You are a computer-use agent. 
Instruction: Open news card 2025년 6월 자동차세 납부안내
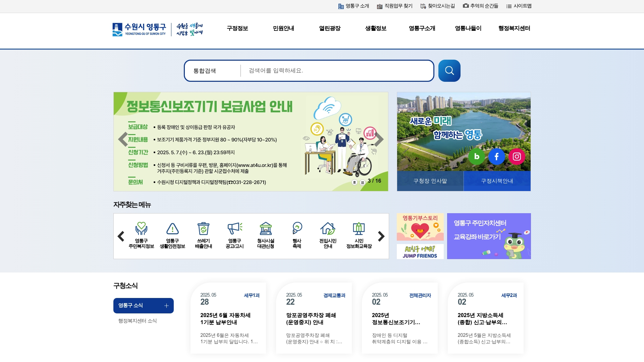(x=228, y=318)
